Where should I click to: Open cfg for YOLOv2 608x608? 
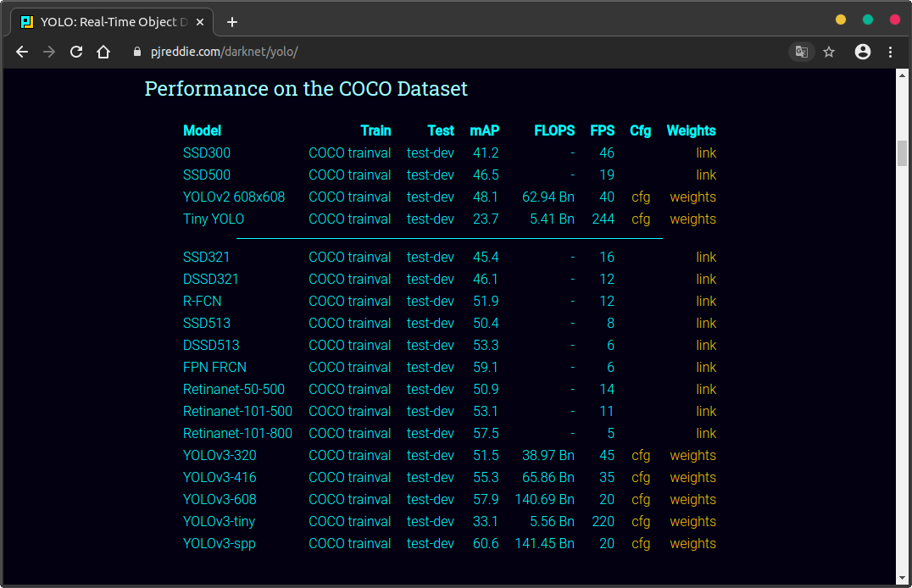[641, 197]
